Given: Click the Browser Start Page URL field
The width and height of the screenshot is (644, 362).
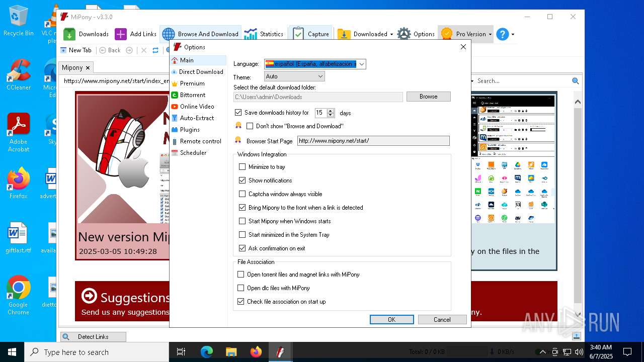Looking at the screenshot, I should tap(373, 141).
